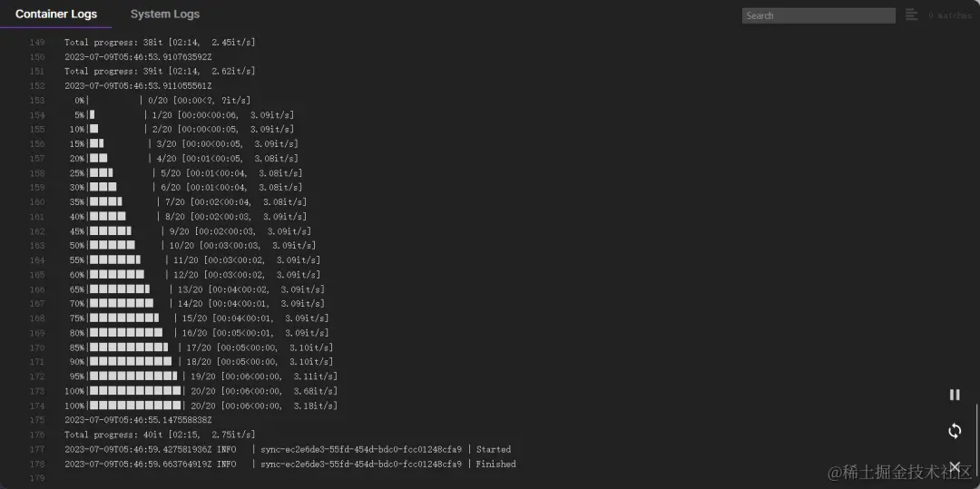Focus the Search logs field
Viewport: 980px width, 489px height.
click(818, 15)
